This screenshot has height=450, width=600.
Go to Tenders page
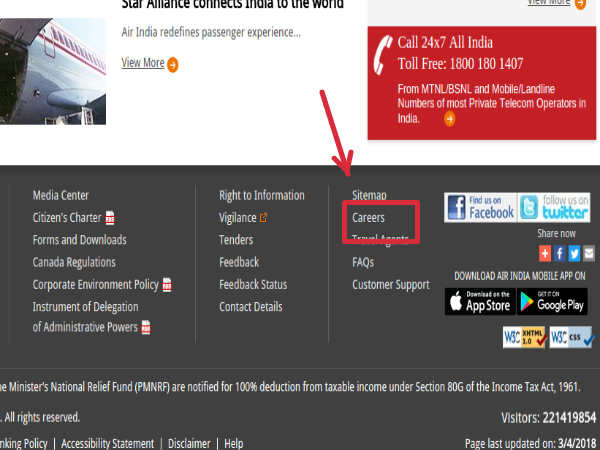click(236, 240)
